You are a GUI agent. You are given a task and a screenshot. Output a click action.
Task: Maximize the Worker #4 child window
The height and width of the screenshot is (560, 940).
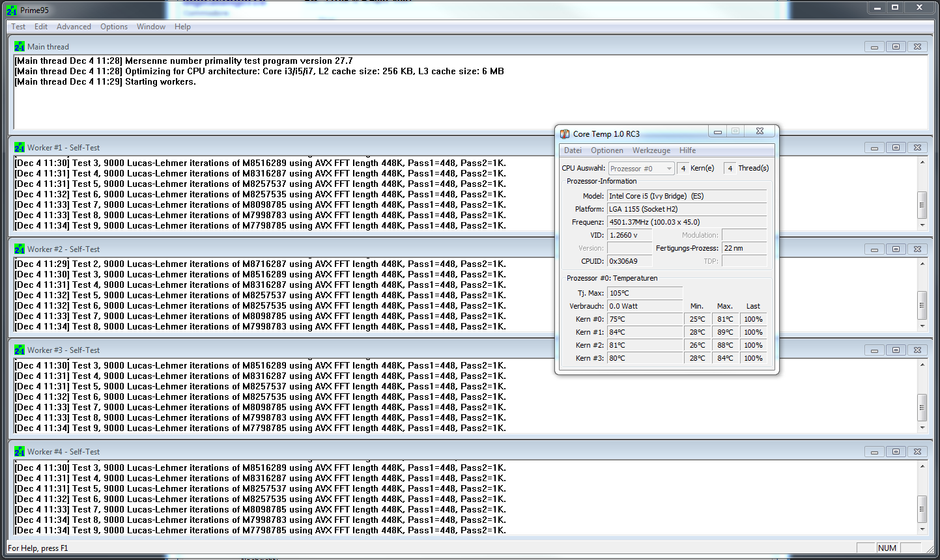click(896, 452)
